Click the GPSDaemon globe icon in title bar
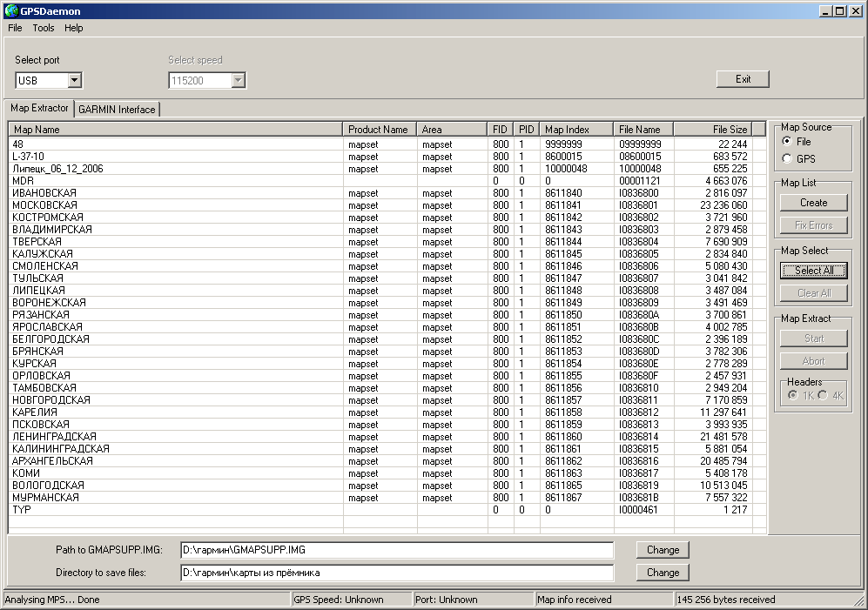This screenshot has width=868, height=610. (10, 10)
